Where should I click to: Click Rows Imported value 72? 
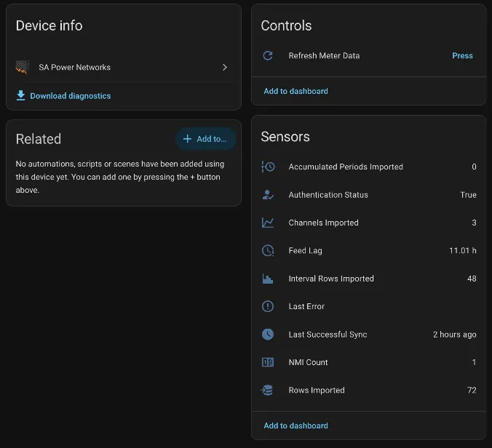[472, 390]
